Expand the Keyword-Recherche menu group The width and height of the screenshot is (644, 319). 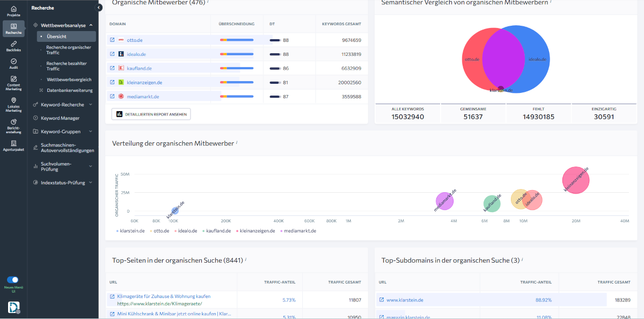[x=90, y=105]
